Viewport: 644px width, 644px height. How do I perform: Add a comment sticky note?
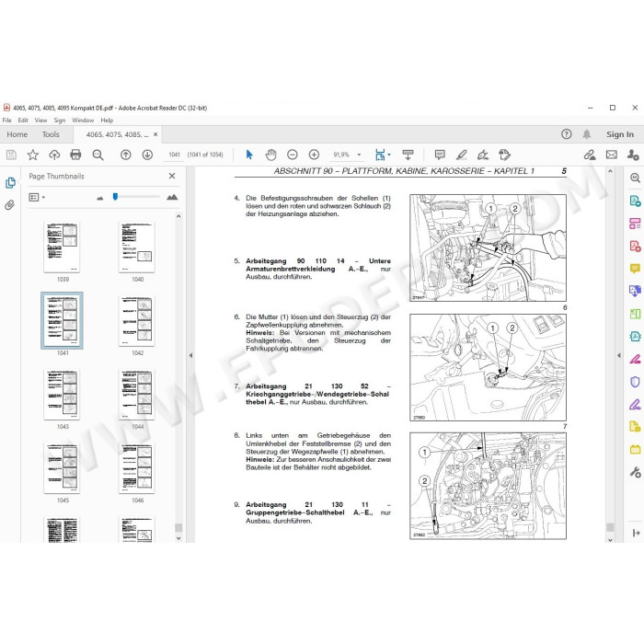tap(440, 155)
